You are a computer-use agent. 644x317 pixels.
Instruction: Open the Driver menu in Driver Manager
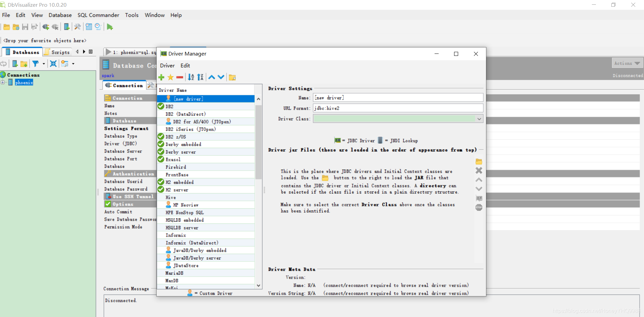point(167,66)
